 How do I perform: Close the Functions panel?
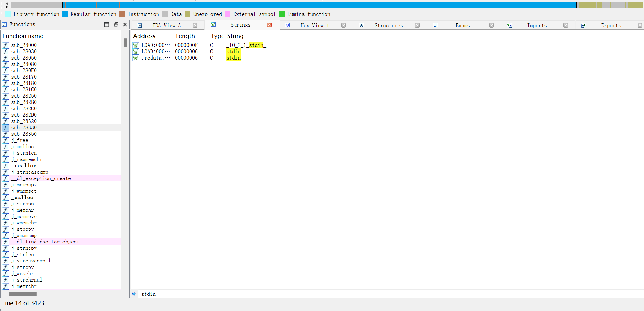125,24
